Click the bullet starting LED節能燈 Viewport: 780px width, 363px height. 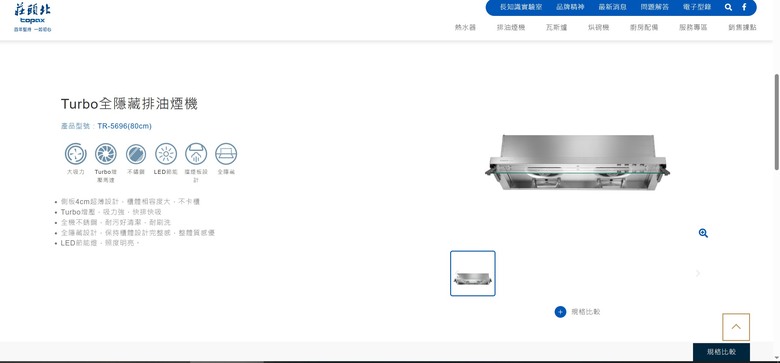pos(100,243)
